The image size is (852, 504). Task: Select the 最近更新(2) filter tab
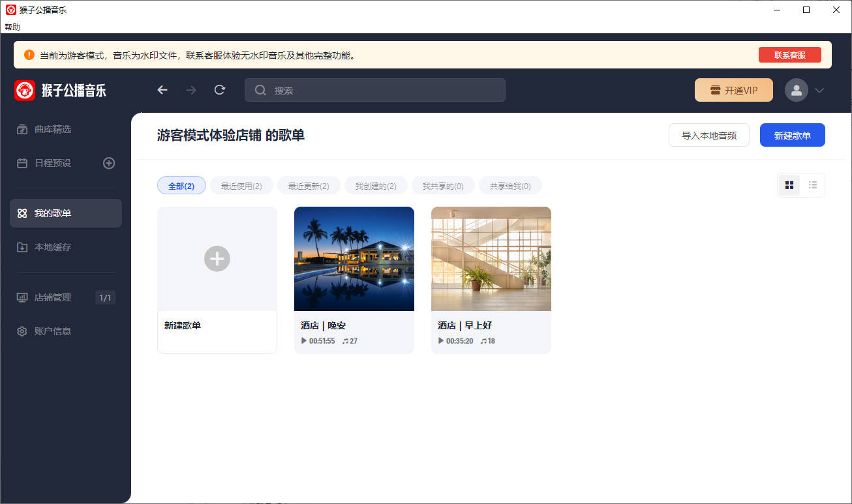click(309, 186)
